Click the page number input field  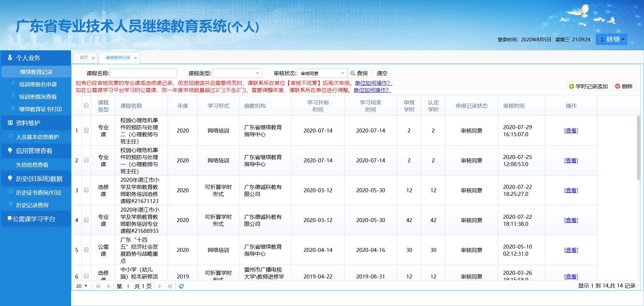[128, 286]
